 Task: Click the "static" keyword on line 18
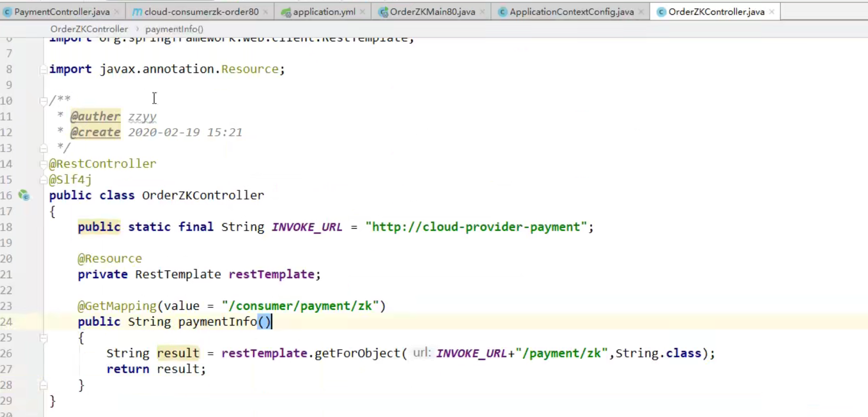click(x=149, y=227)
